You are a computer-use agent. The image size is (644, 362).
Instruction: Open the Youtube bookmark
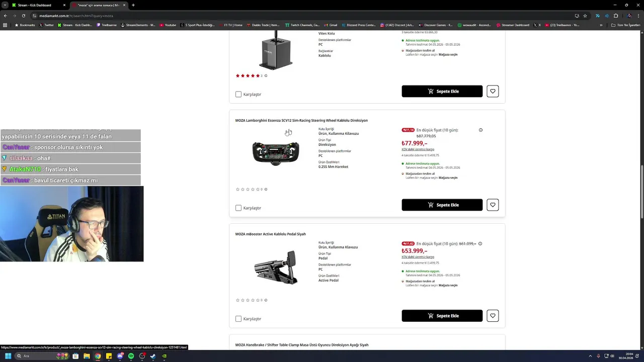pyautogui.click(x=168, y=25)
